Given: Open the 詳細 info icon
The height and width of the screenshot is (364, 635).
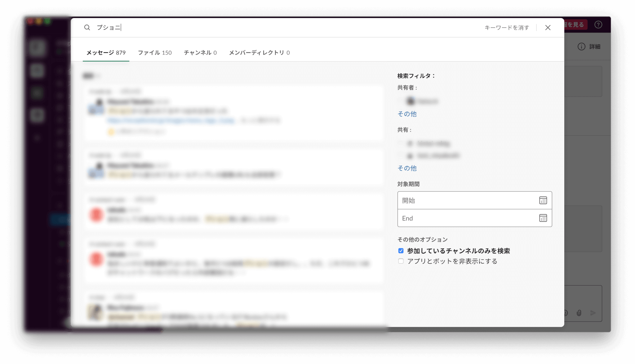Looking at the screenshot, I should [581, 46].
